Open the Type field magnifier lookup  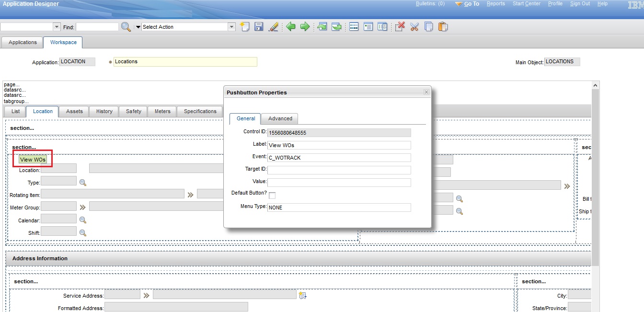(82, 181)
